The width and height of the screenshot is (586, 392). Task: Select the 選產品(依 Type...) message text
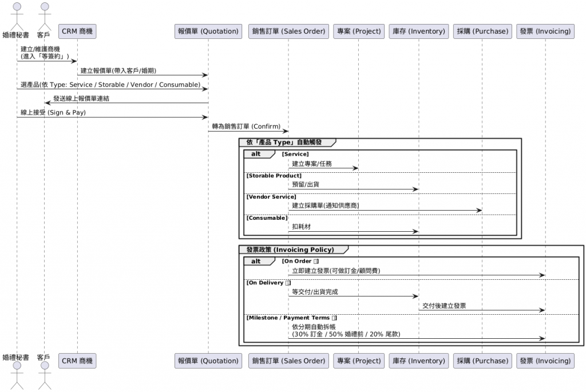pos(110,85)
